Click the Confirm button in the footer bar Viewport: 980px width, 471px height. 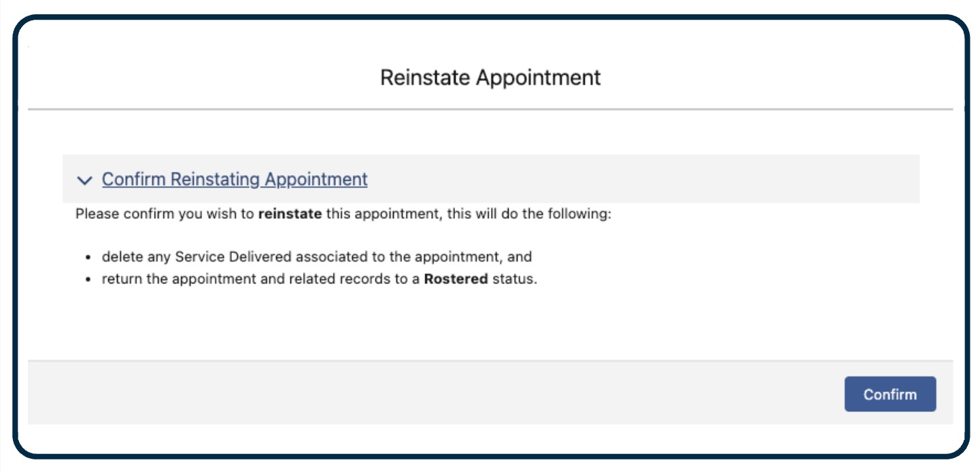(x=891, y=394)
